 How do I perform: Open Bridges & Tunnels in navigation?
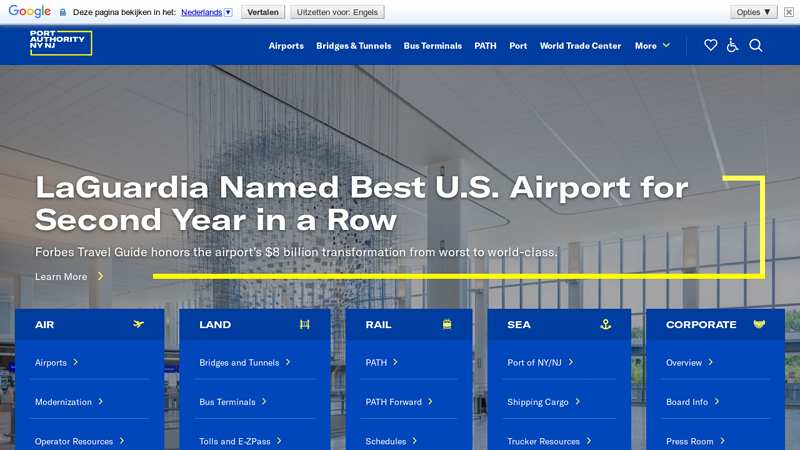(354, 46)
